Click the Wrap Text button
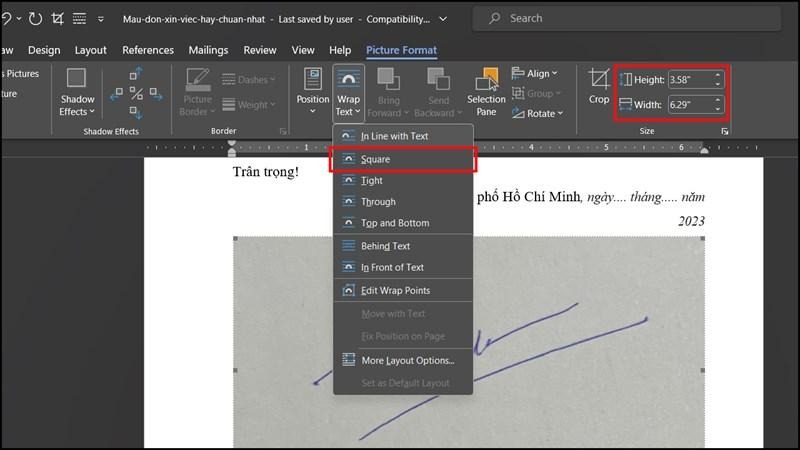Screen dimensions: 800x450 (348, 92)
